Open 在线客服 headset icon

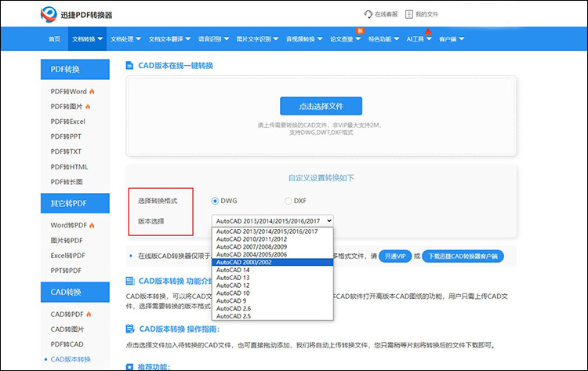pos(368,14)
